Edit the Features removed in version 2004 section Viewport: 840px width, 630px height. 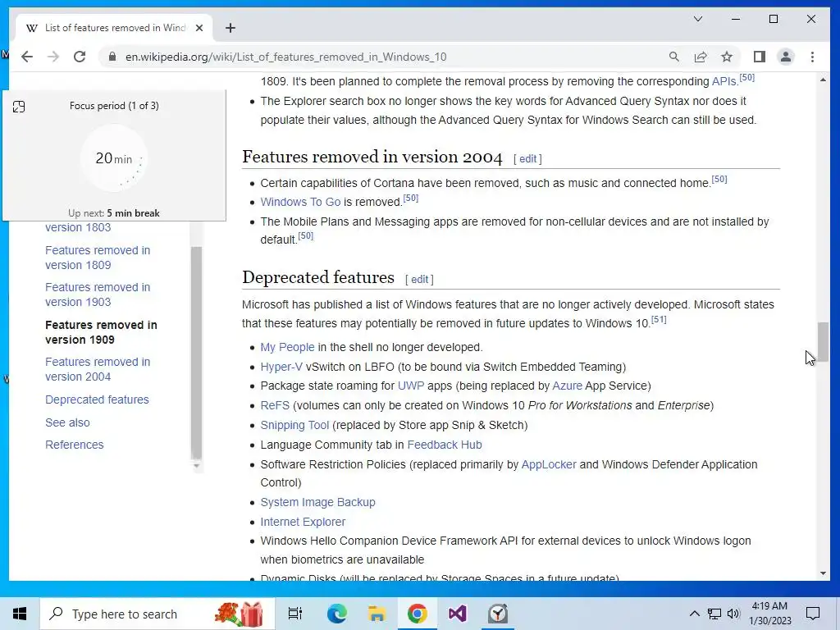(x=527, y=158)
